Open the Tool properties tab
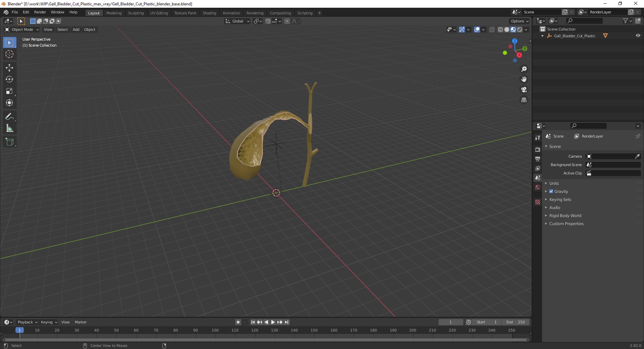644x349 pixels. 538,138
